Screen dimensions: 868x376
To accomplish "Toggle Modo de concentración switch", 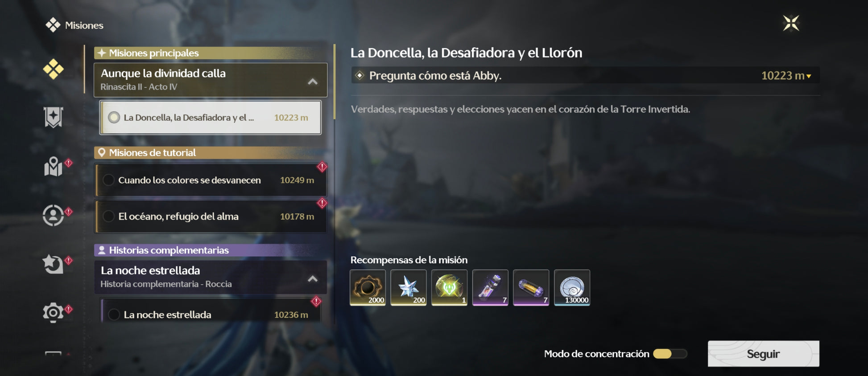I will (670, 354).
